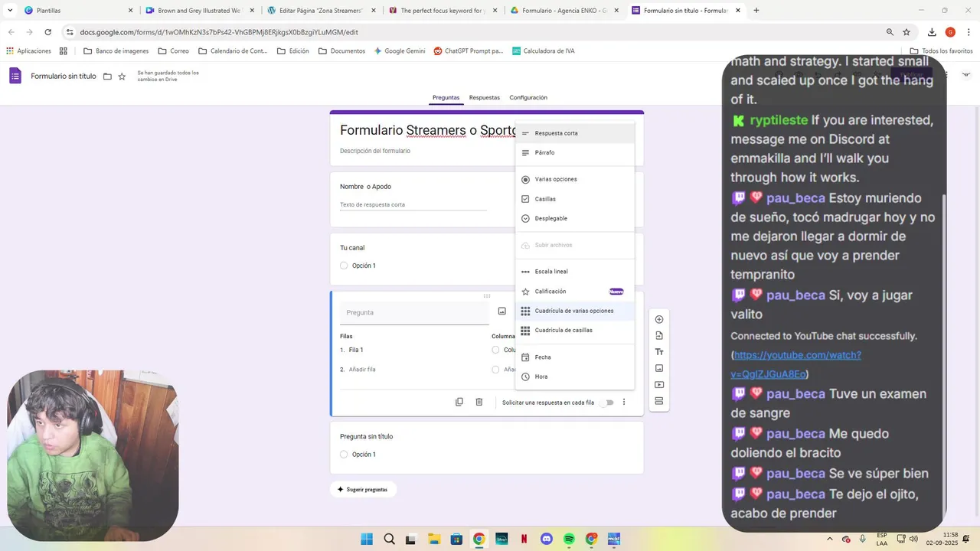Choose 'Calificación' question type
The height and width of the screenshot is (551, 980).
click(575, 292)
